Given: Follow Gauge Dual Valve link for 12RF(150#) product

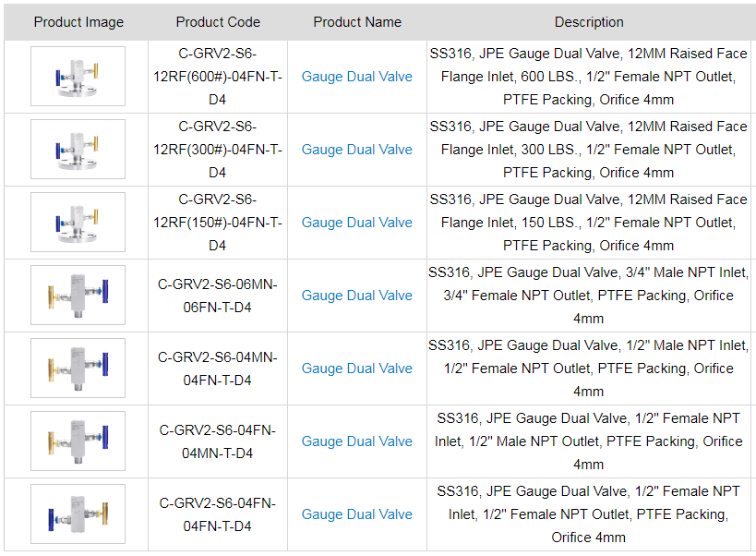Looking at the screenshot, I should [356, 223].
